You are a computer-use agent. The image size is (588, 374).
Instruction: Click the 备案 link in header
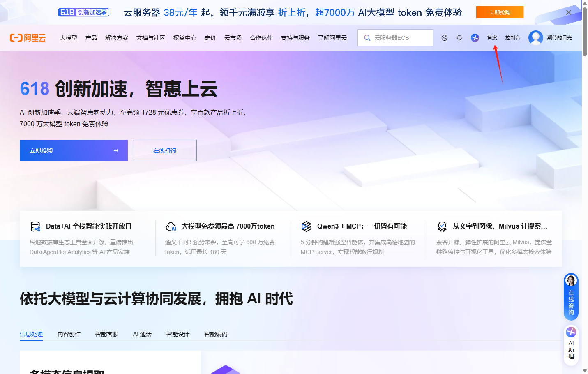(x=492, y=38)
